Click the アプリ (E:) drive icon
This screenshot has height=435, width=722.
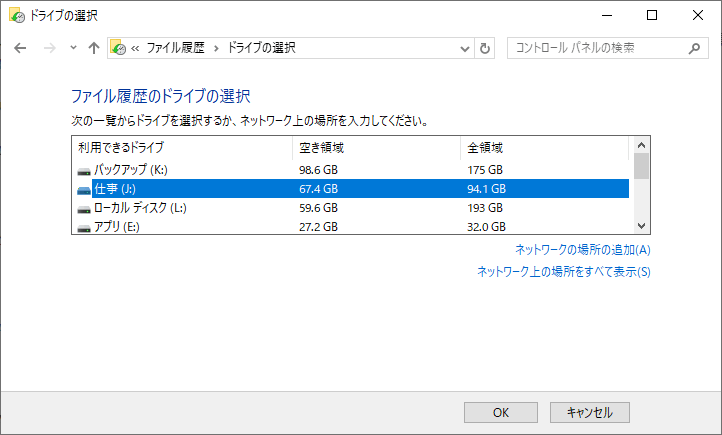tap(83, 227)
